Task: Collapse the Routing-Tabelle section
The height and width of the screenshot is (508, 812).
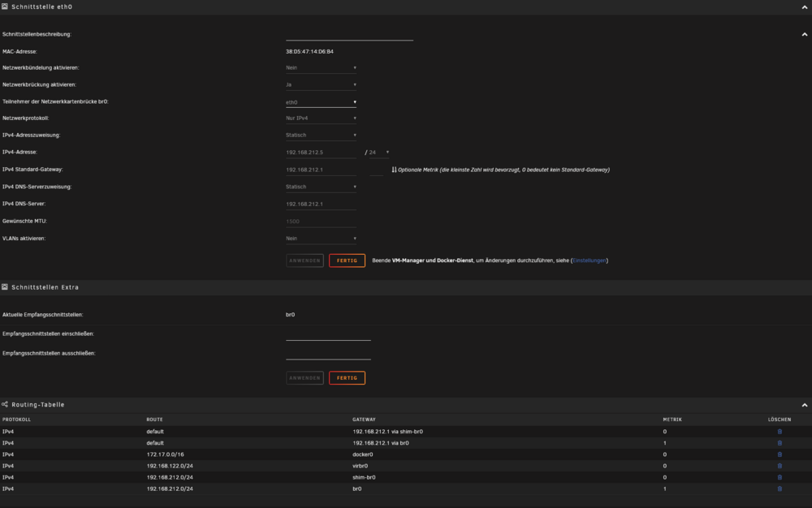Action: pyautogui.click(x=804, y=405)
